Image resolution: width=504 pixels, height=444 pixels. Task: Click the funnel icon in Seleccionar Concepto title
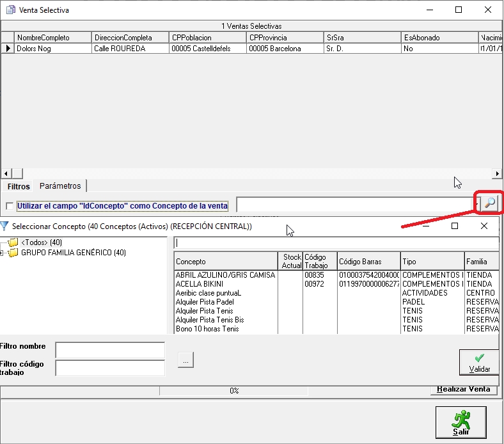(4, 226)
